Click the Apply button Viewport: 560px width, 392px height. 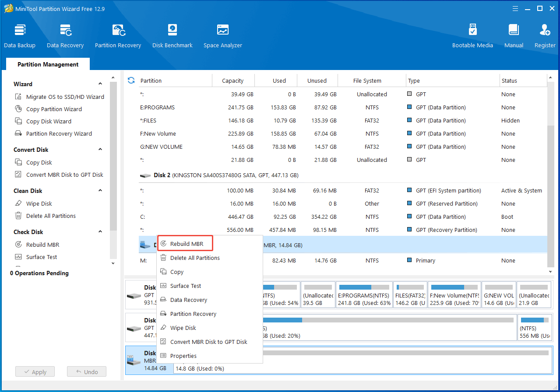(x=34, y=372)
